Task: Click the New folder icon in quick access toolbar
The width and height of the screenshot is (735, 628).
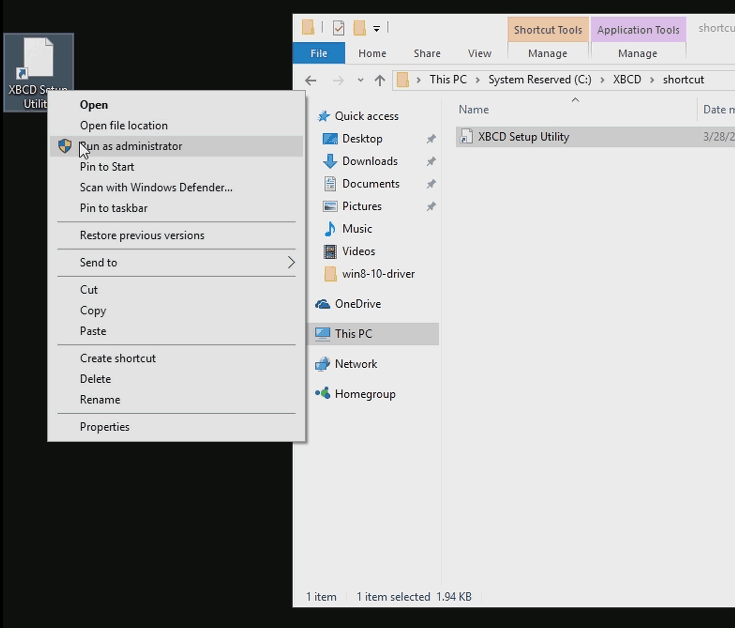Action: click(360, 28)
